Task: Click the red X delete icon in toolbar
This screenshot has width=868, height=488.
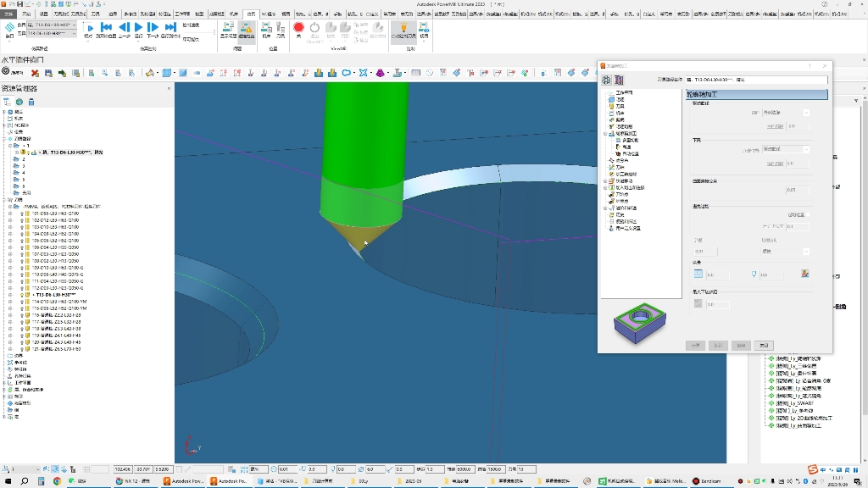Action: coord(35,73)
